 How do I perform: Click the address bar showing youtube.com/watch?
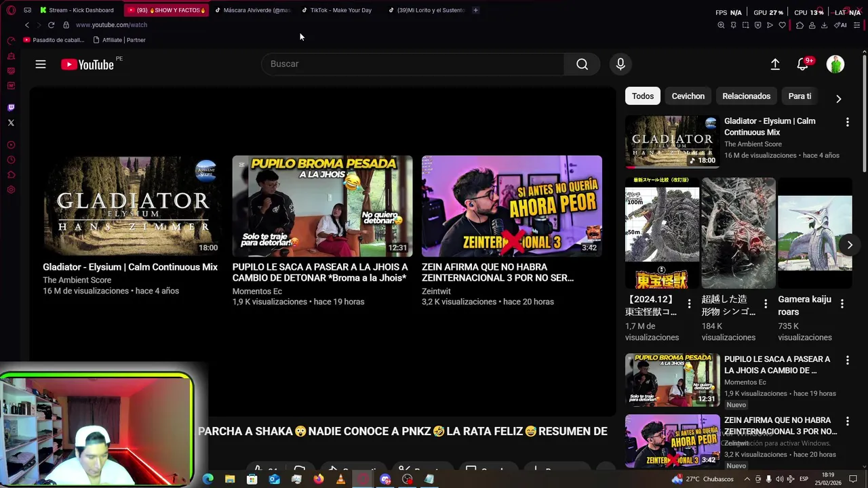(x=111, y=25)
